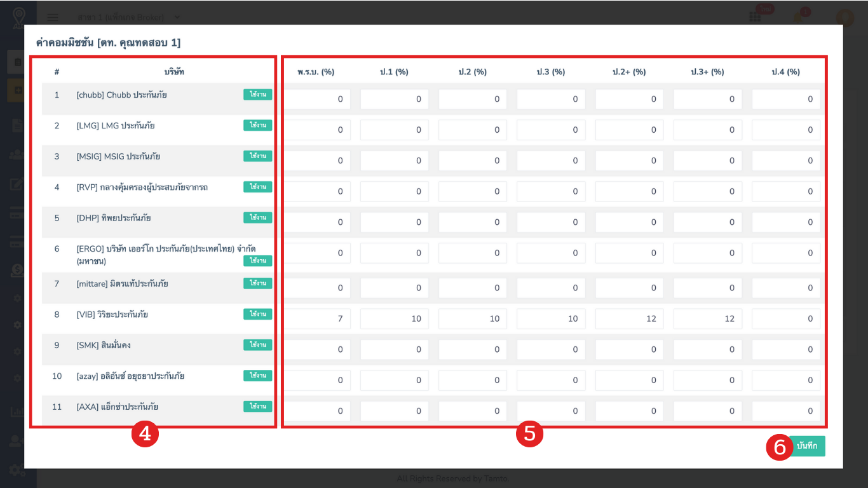Click the user avatar at top right
Screen dimensions: 868x488
[844, 17]
